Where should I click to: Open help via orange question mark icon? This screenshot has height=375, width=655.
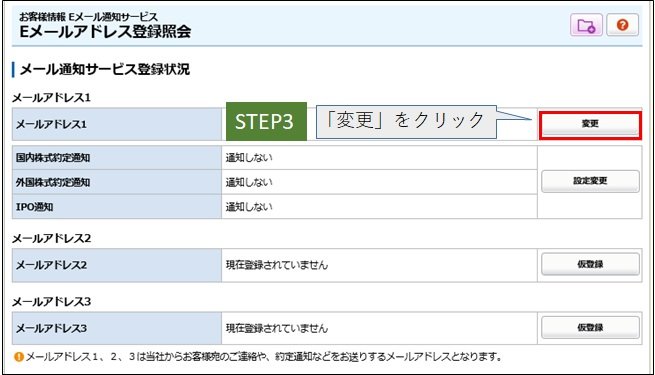point(622,25)
